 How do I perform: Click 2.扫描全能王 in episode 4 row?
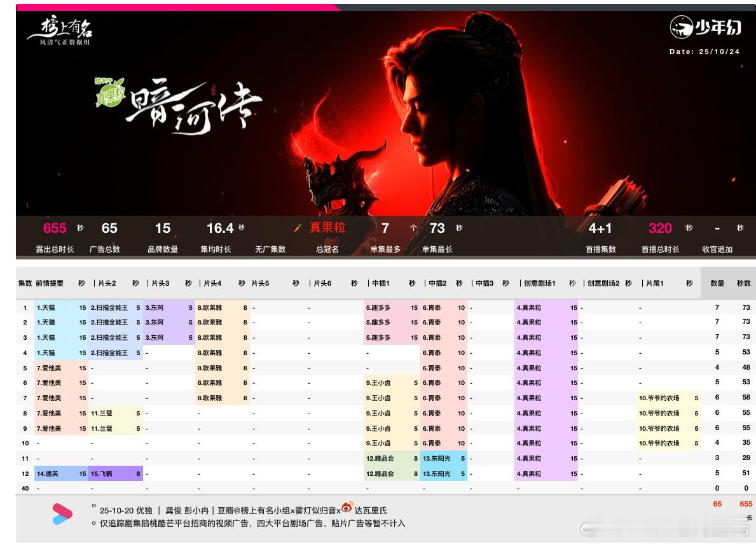point(109,352)
